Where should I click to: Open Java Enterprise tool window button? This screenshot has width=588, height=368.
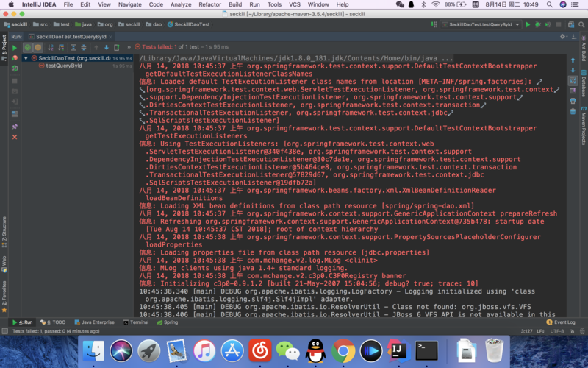click(94, 322)
